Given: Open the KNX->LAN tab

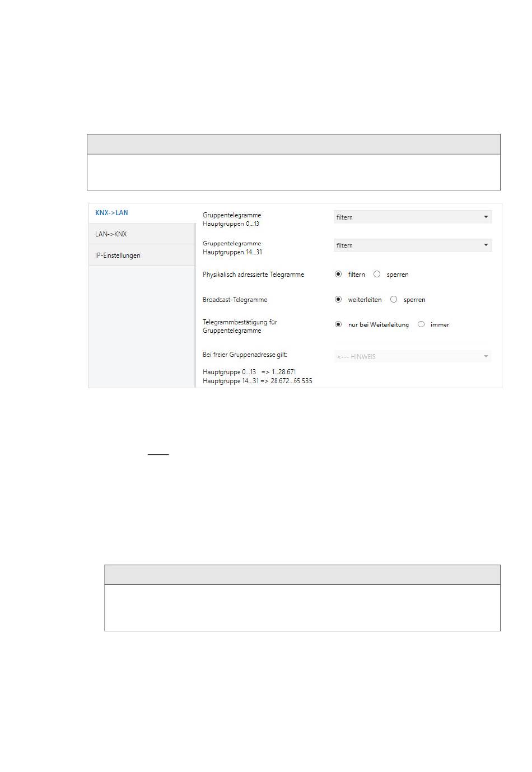Looking at the screenshot, I should click(x=142, y=213).
